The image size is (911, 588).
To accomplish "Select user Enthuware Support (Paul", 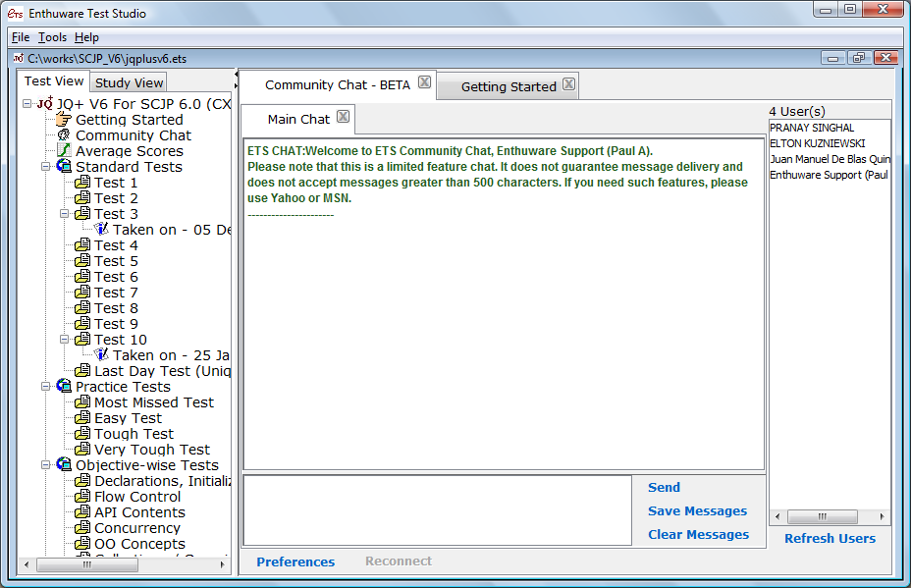I will click(x=829, y=175).
